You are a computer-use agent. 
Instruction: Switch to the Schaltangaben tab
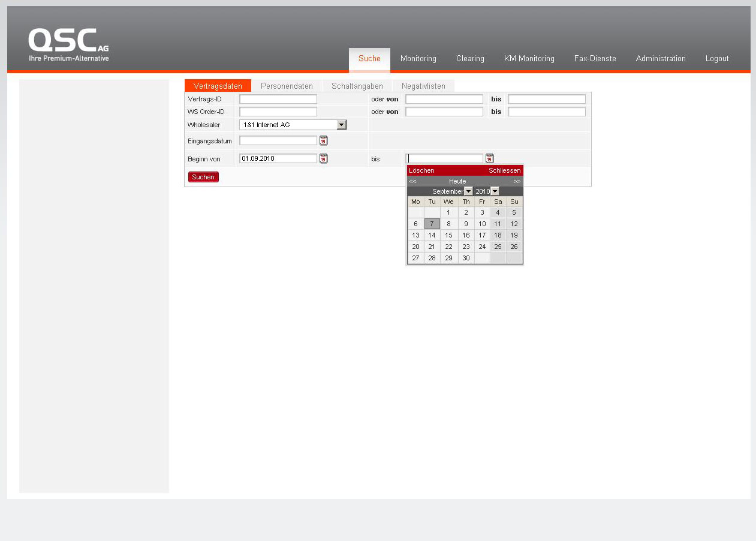coord(357,86)
